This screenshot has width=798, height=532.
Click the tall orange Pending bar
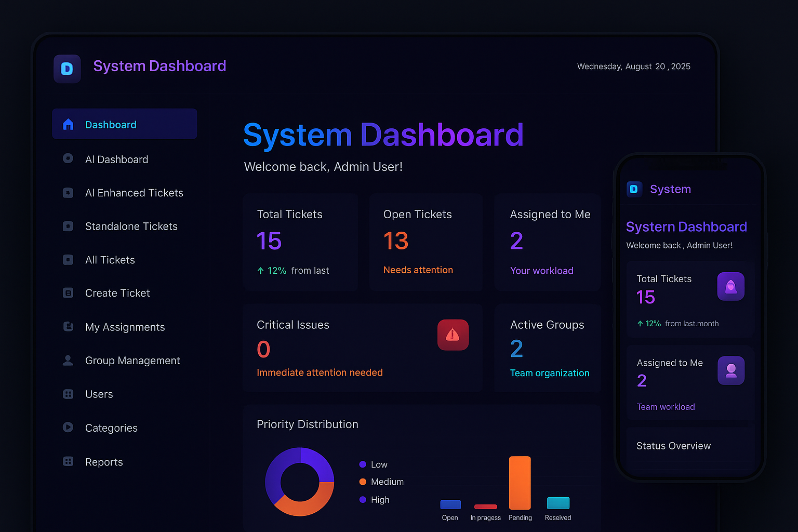point(520,483)
